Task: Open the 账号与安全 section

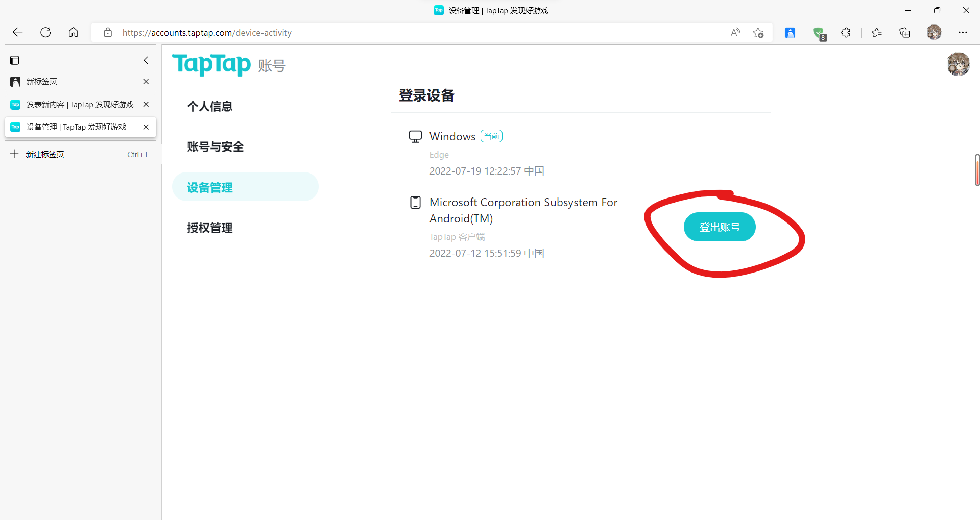Action: (x=215, y=147)
